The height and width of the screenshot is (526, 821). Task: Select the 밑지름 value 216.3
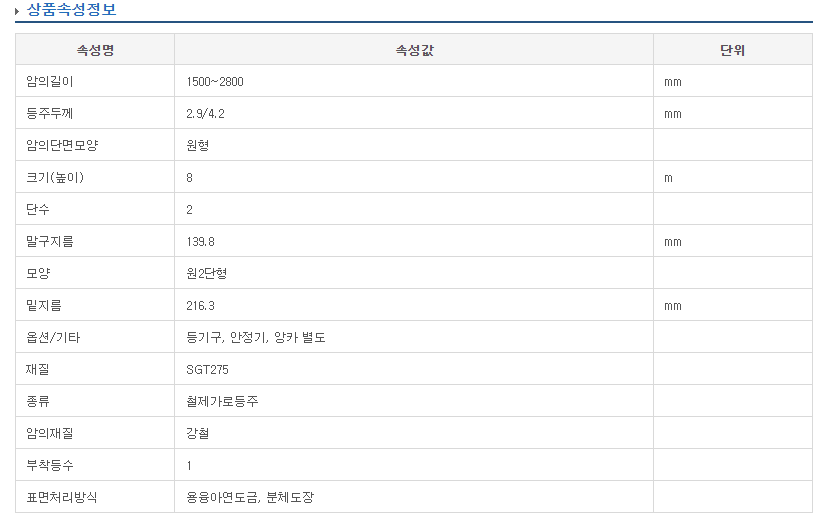(200, 306)
